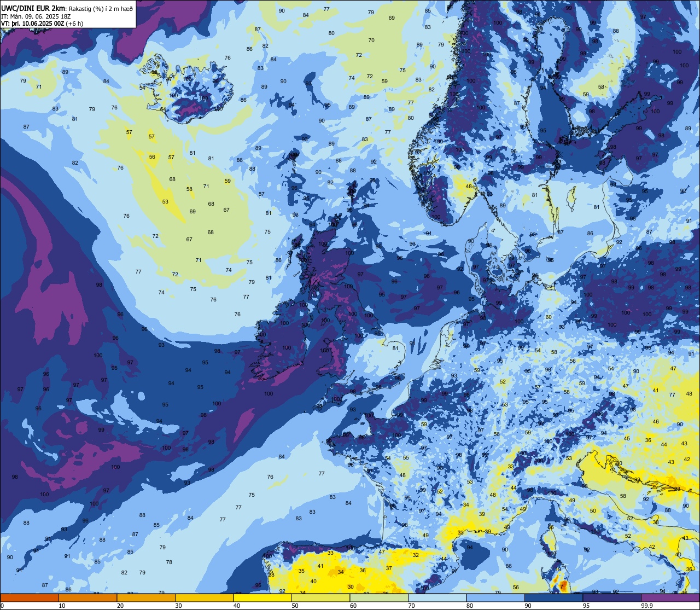Click the 40–50 bright yellow legend swatch
The height and width of the screenshot is (610, 700).
[x=262, y=598]
